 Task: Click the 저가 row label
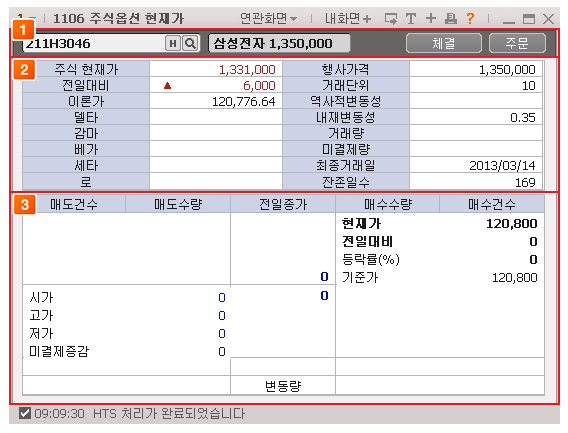[x=41, y=333]
